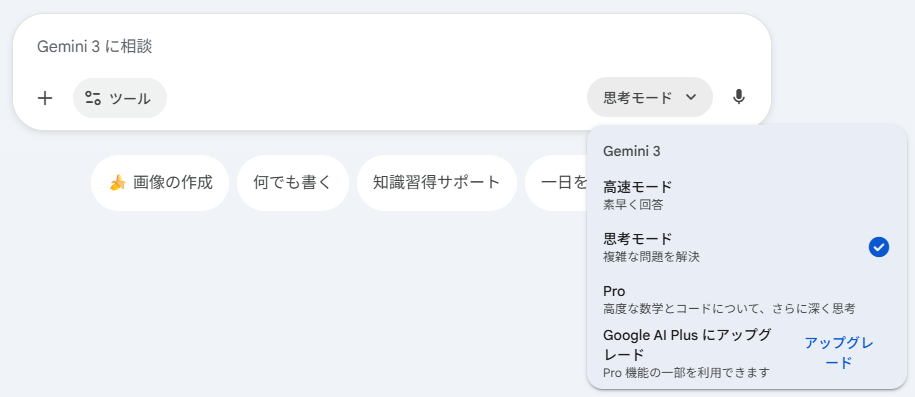Click the plus icon to add attachments
915x397 pixels.
tap(45, 98)
